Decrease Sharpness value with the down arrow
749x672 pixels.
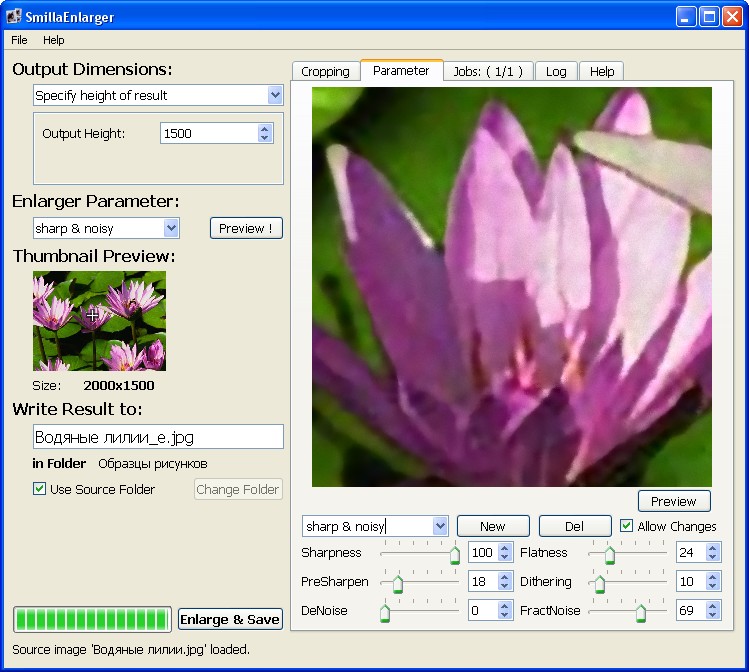click(x=505, y=557)
